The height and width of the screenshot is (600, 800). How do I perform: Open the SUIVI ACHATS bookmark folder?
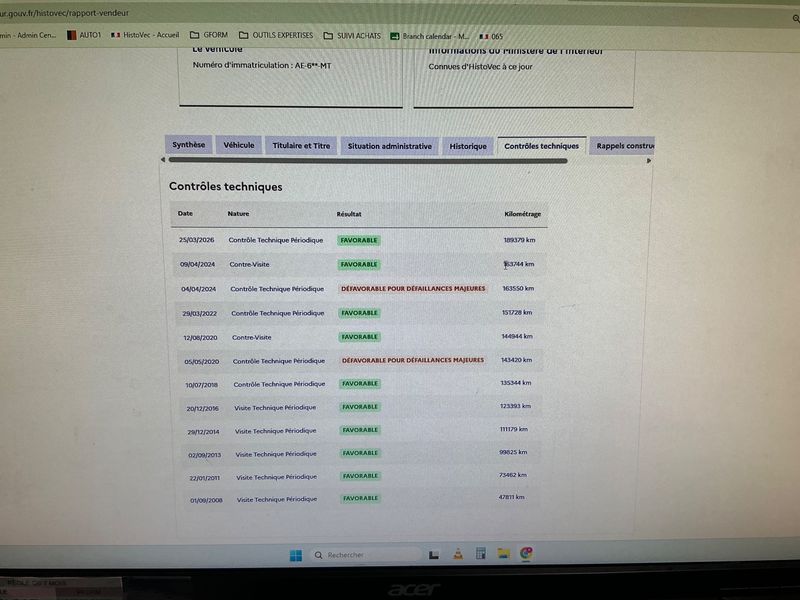(352, 36)
